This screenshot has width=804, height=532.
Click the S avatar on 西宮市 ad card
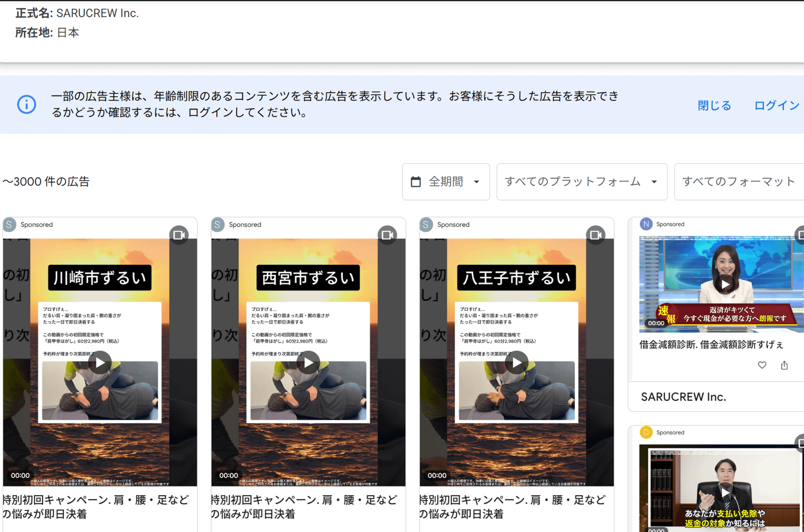tap(218, 224)
